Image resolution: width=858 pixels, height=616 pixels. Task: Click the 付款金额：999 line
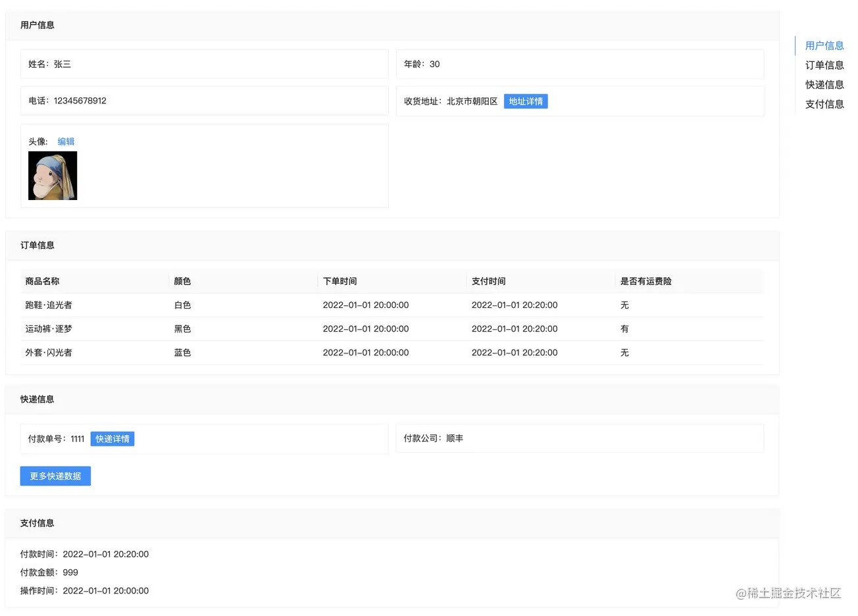click(49, 573)
